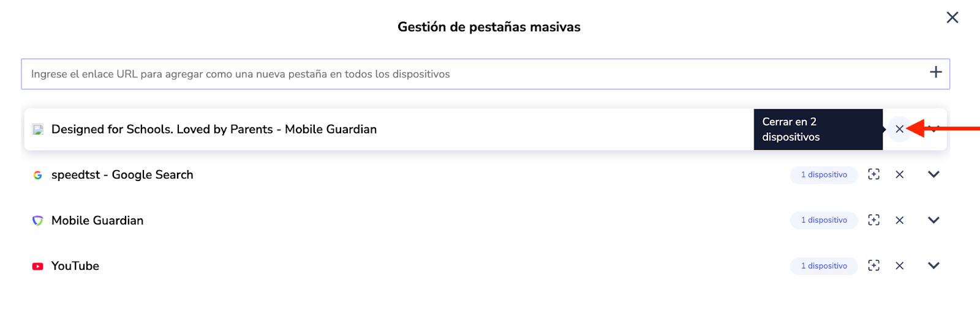Expand the standalone Mobile Guardian row
The height and width of the screenshot is (312, 980).
(933, 220)
